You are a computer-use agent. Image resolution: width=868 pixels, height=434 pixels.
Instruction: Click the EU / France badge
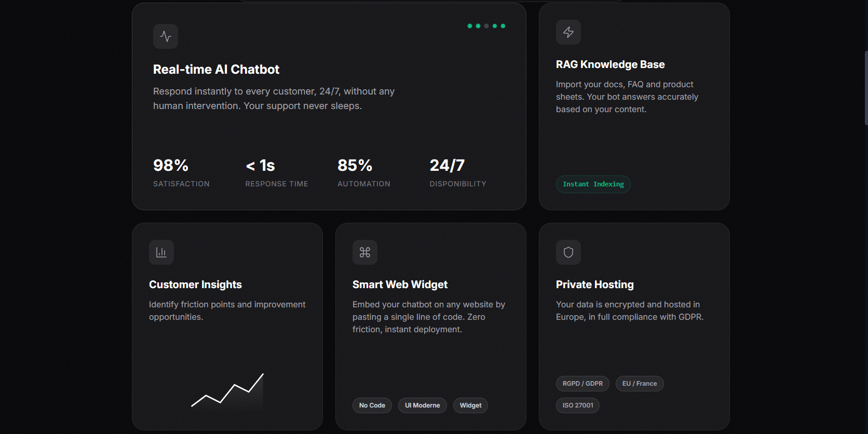640,384
